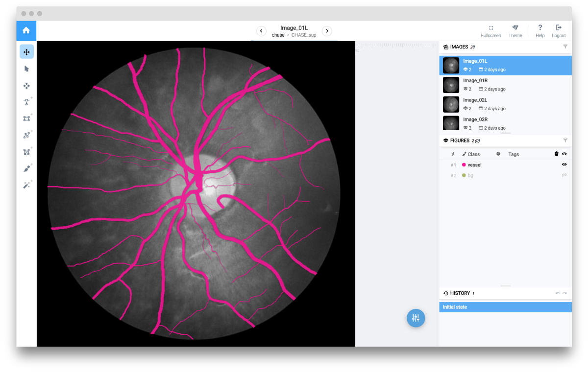The width and height of the screenshot is (588, 375).
Task: Click the History panel clock icon
Action: coord(446,293)
